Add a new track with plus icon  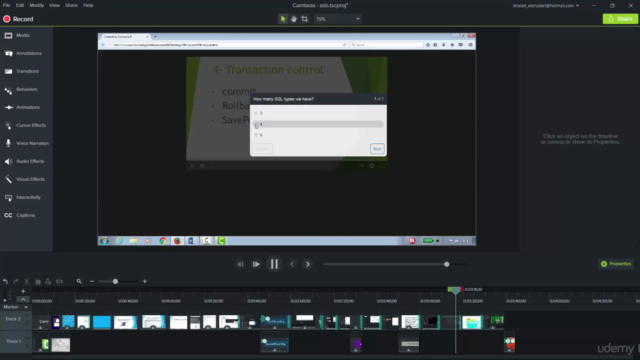click(x=23, y=291)
